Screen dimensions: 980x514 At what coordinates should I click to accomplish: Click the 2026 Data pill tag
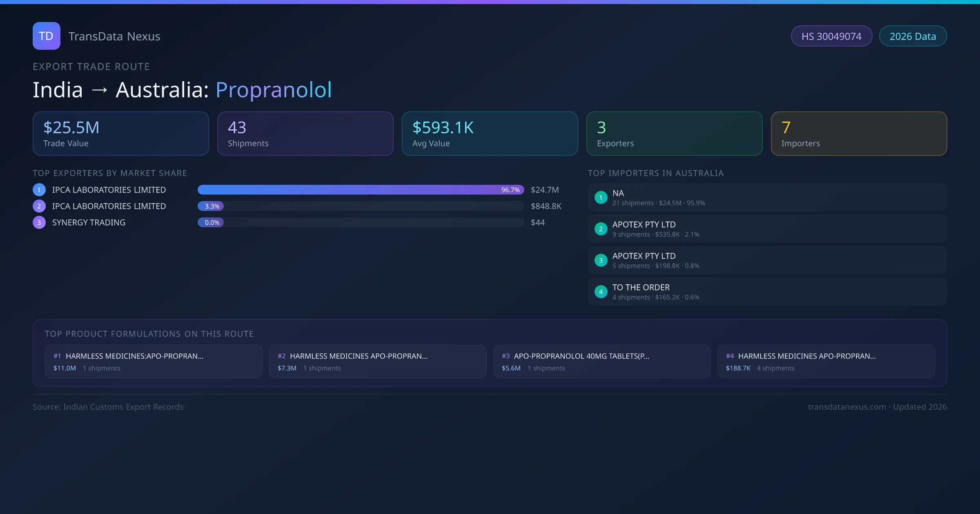click(913, 36)
